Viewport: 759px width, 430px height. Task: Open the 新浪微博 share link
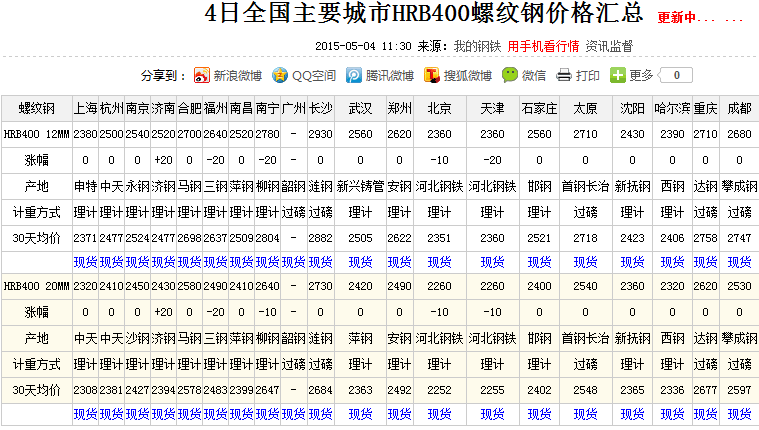pos(238,76)
